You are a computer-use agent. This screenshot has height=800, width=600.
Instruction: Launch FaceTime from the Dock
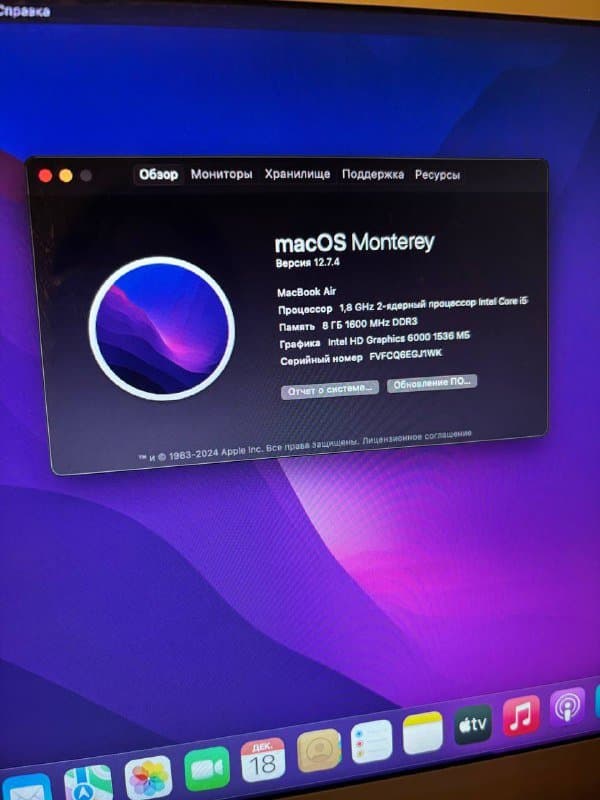pos(207,768)
